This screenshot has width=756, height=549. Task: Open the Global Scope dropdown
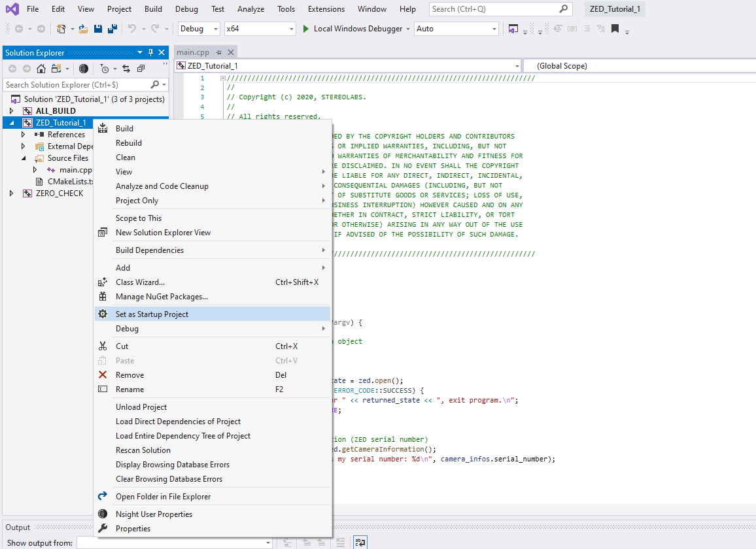coord(640,66)
